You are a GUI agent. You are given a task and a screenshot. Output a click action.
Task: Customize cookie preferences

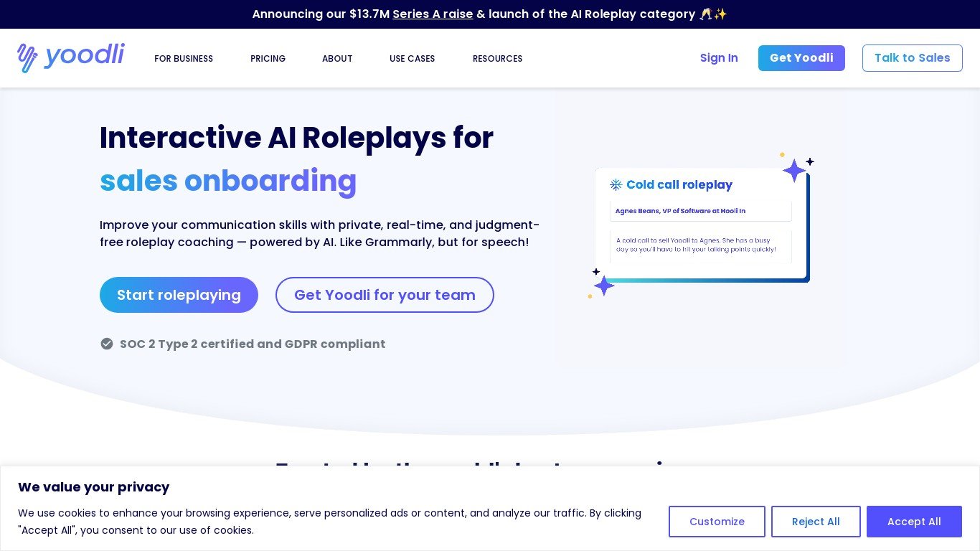point(717,522)
